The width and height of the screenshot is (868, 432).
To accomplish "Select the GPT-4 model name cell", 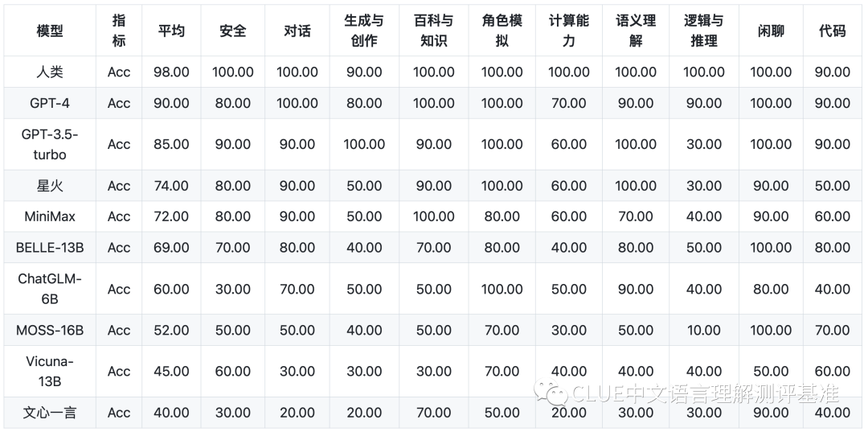I will pyautogui.click(x=50, y=103).
